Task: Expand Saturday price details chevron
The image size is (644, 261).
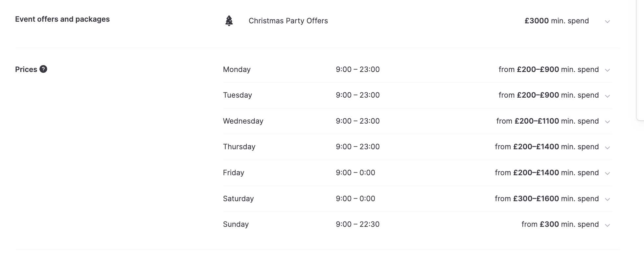Action: (607, 199)
